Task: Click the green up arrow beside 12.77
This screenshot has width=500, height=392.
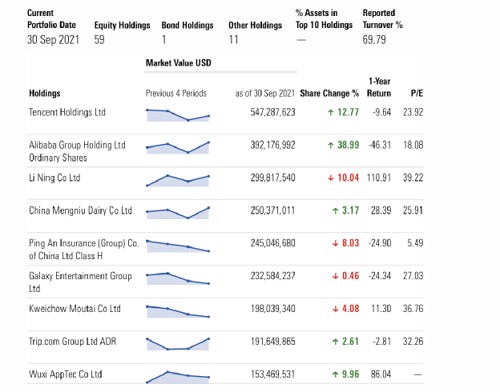Action: pyautogui.click(x=331, y=112)
